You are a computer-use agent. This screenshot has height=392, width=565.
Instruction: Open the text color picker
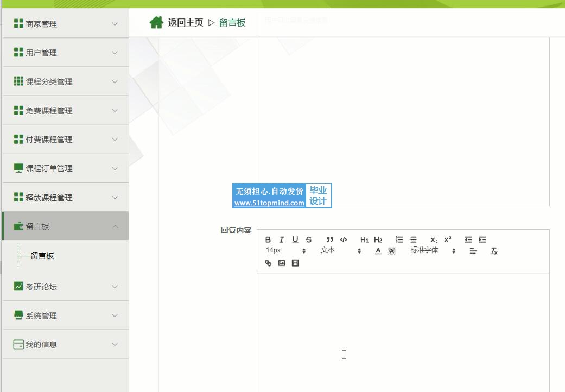(378, 251)
